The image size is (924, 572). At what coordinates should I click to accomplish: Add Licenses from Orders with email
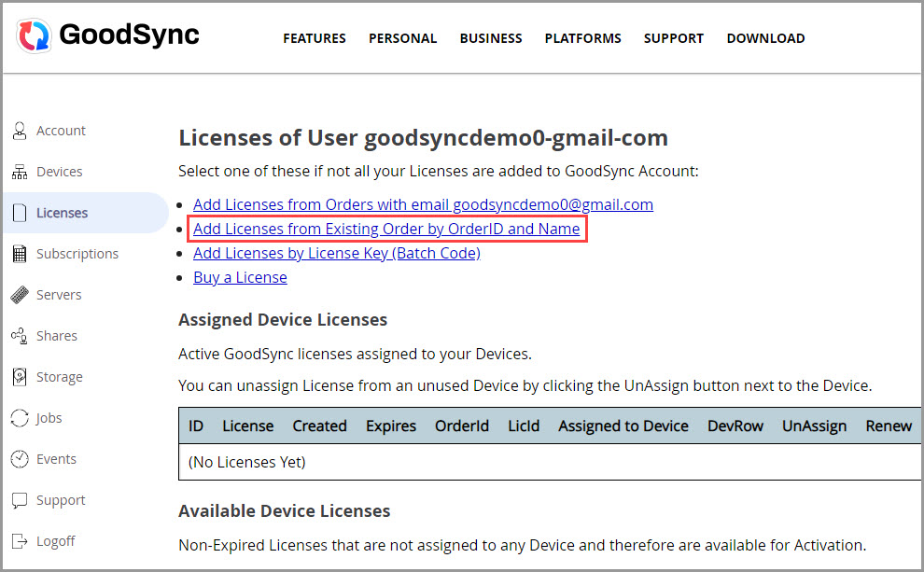pos(423,204)
